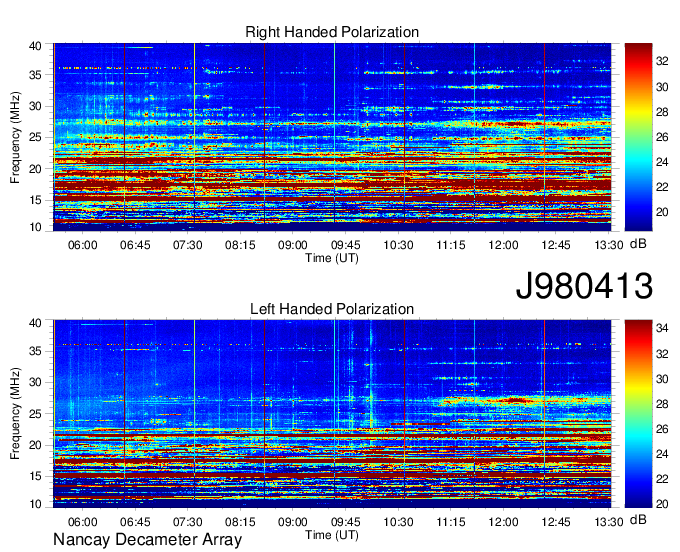Click the left-handed spectrogram plot
Image resolution: width=680 pixels, height=552 pixels.
point(332,414)
